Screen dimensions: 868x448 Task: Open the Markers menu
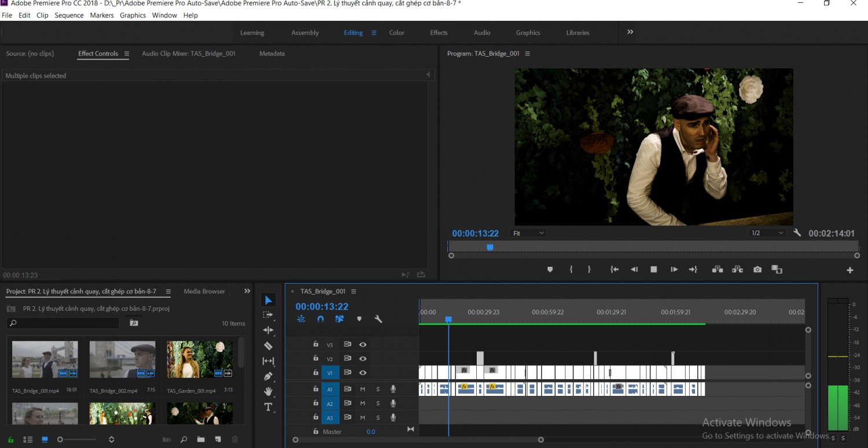tap(102, 16)
